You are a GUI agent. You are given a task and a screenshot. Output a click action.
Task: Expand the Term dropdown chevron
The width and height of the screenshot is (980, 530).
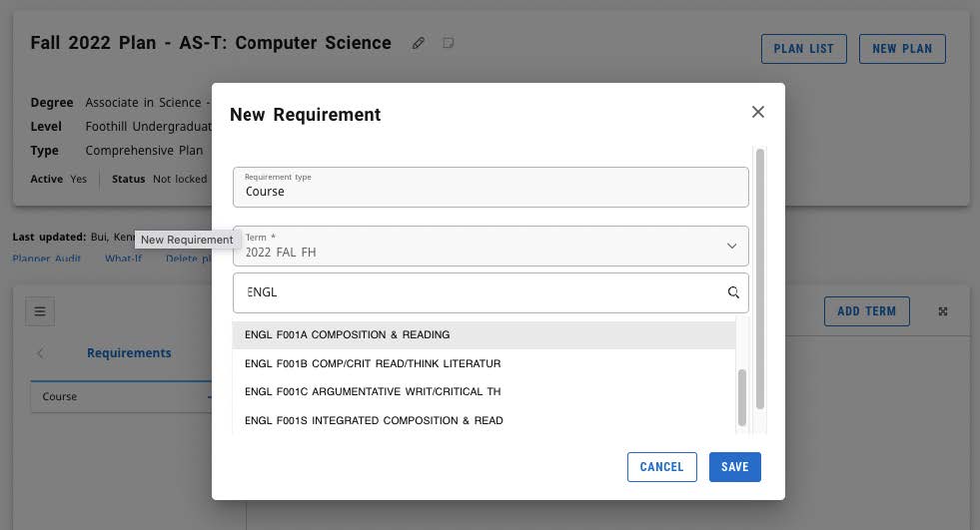pyautogui.click(x=731, y=246)
